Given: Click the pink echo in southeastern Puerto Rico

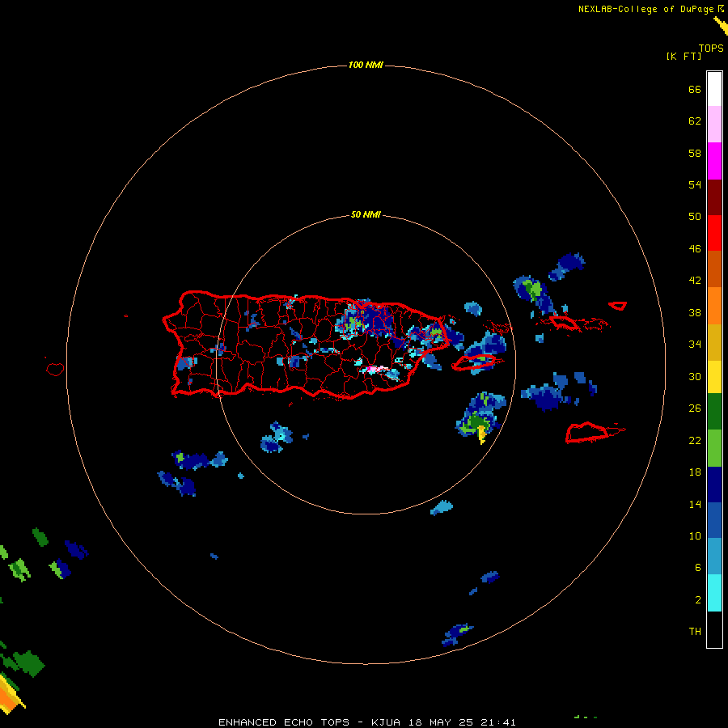Looking at the screenshot, I should click(x=376, y=370).
